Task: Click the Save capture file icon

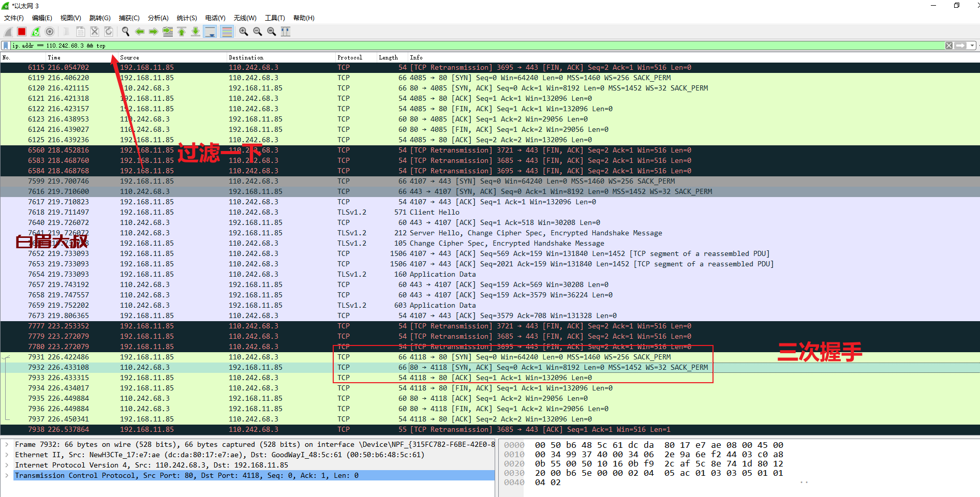Action: (x=81, y=32)
